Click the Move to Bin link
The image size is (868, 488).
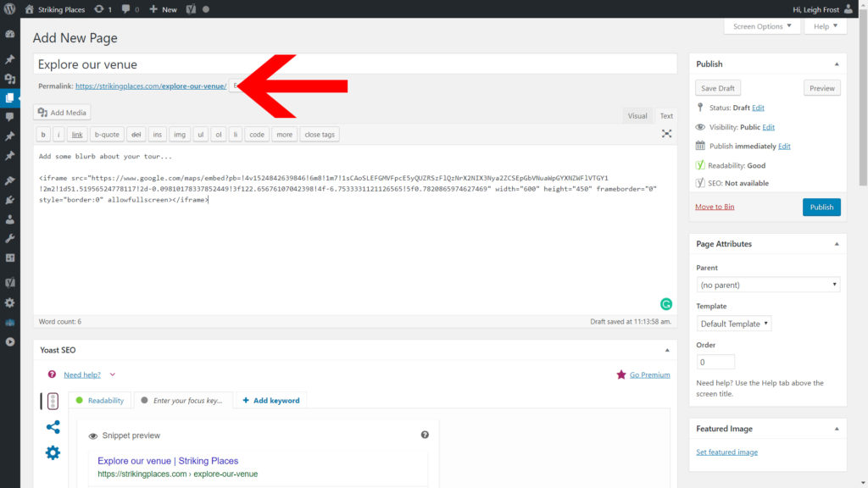715,207
